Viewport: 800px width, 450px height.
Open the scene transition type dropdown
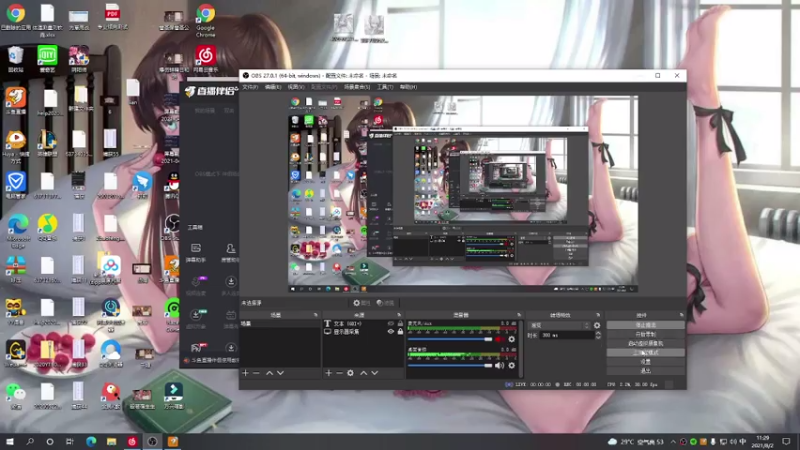click(x=560, y=325)
